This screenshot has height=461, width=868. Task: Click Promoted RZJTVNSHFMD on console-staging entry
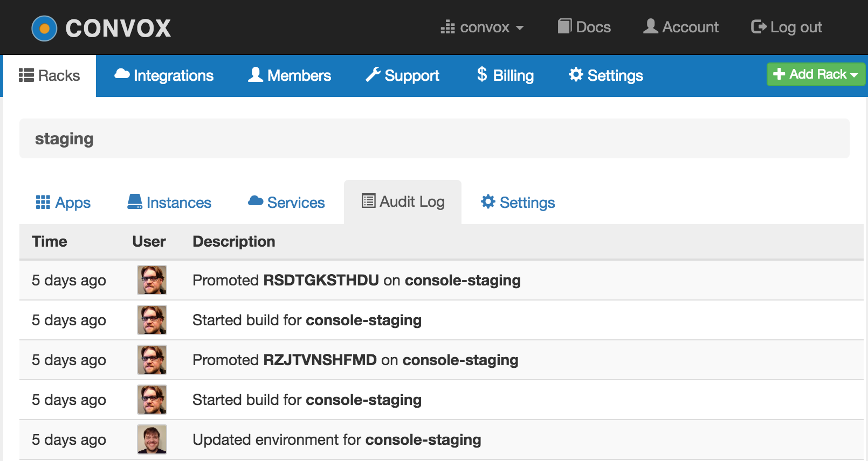pyautogui.click(x=355, y=360)
